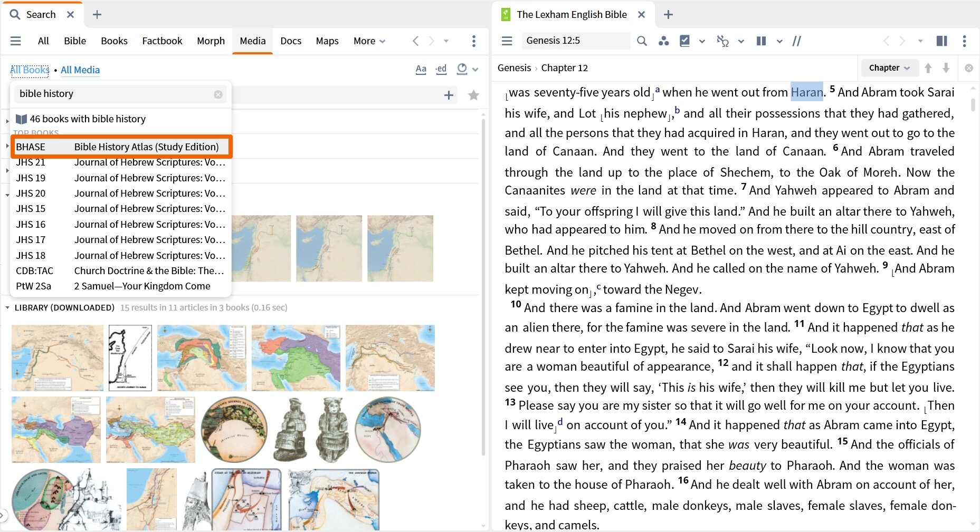Open the visual filters icon in the Bible panel

pos(685,41)
